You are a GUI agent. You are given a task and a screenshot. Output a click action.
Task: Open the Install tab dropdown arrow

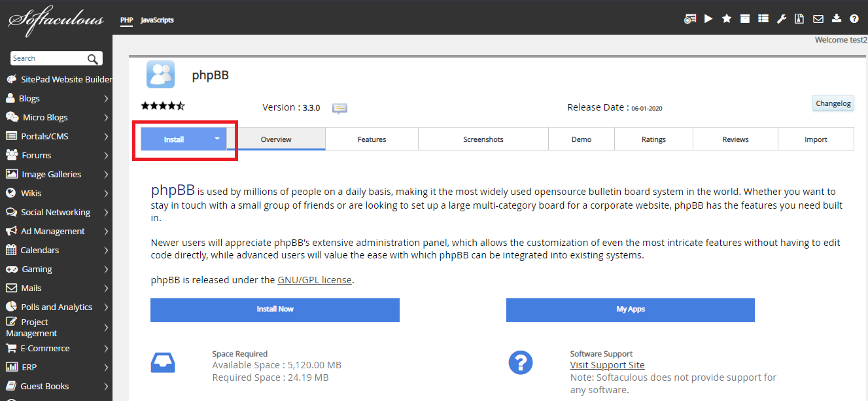[217, 139]
